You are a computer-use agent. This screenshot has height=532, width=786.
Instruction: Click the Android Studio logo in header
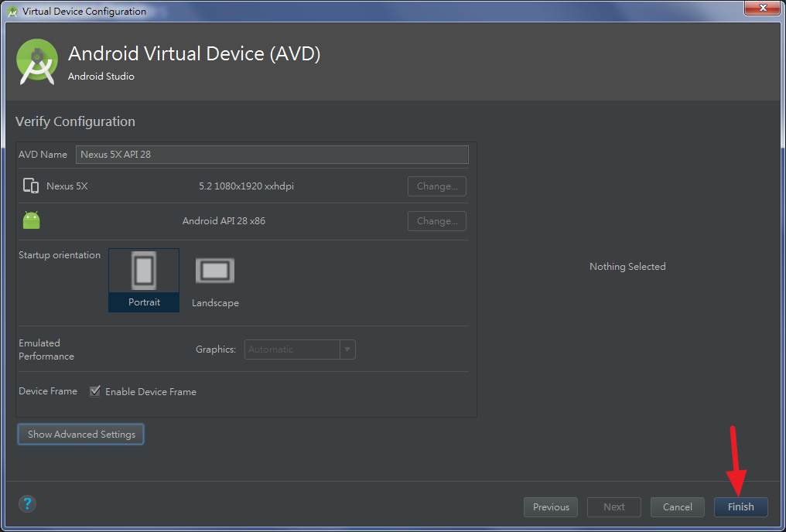click(37, 62)
